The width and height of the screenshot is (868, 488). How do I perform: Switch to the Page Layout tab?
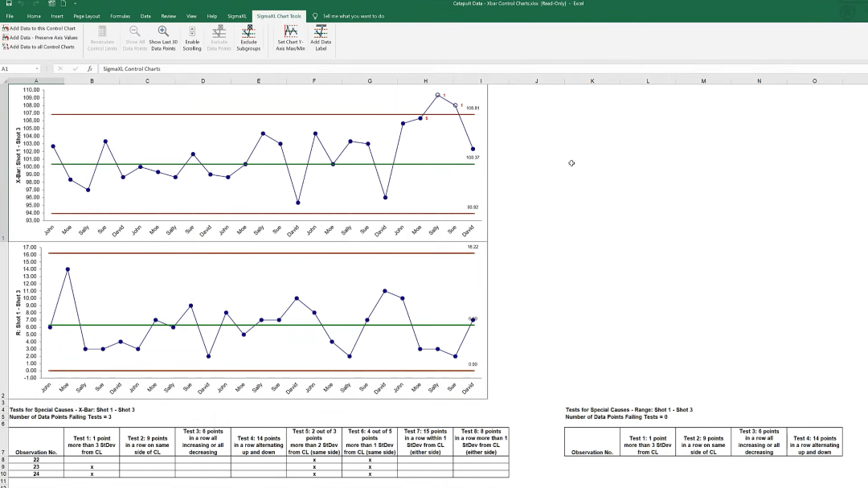coord(86,16)
